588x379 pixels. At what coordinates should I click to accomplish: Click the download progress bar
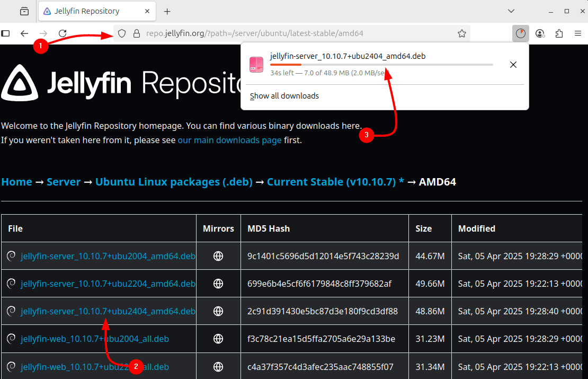coord(381,65)
